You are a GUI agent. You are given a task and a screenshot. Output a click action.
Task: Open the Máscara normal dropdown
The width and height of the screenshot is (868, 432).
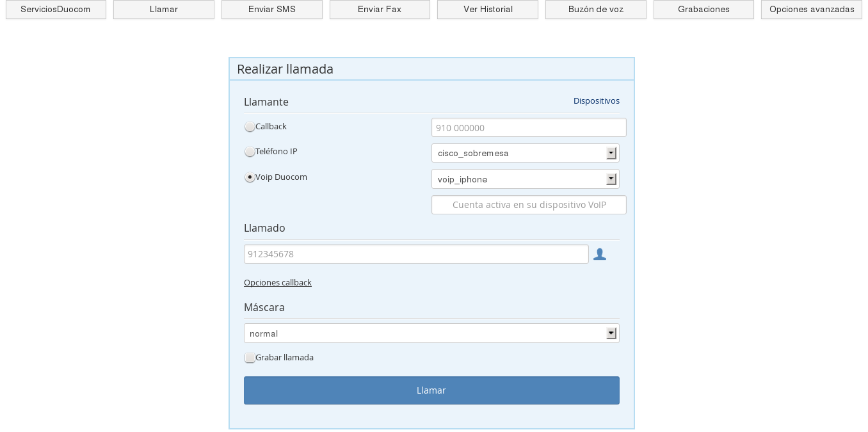coord(431,333)
